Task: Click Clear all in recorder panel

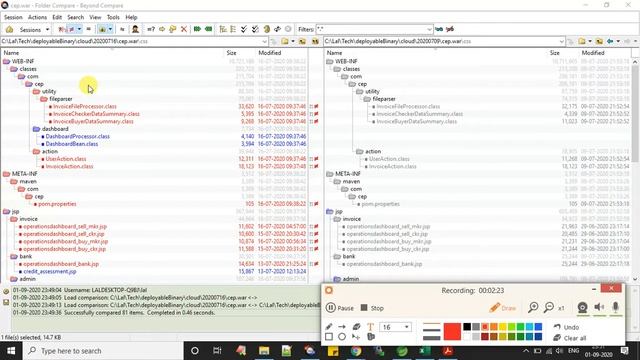Action: click(x=570, y=338)
